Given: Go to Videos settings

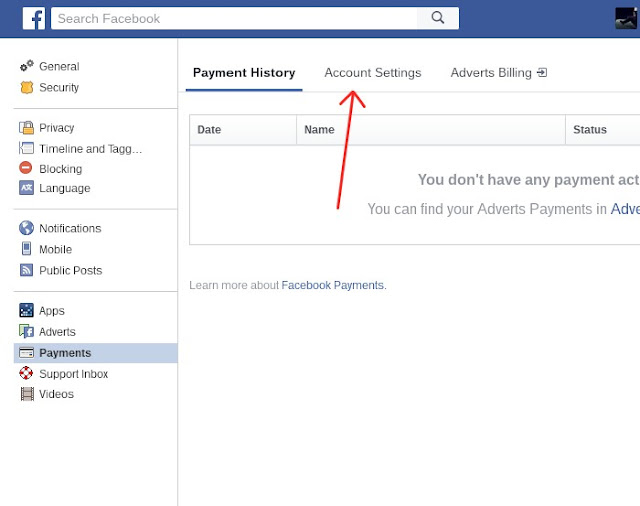Looking at the screenshot, I should coord(56,394).
